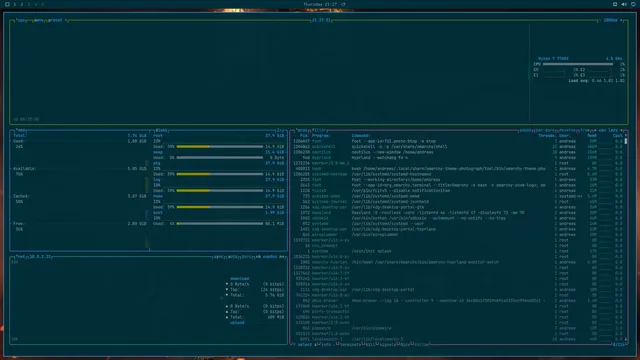Click the proc box title

[302, 131]
